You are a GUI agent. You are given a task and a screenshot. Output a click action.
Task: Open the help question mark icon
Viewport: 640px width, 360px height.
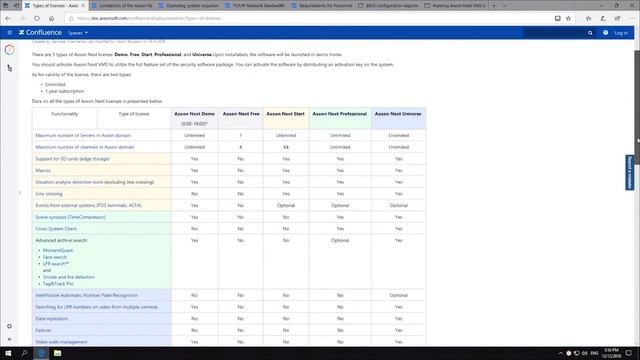605,33
